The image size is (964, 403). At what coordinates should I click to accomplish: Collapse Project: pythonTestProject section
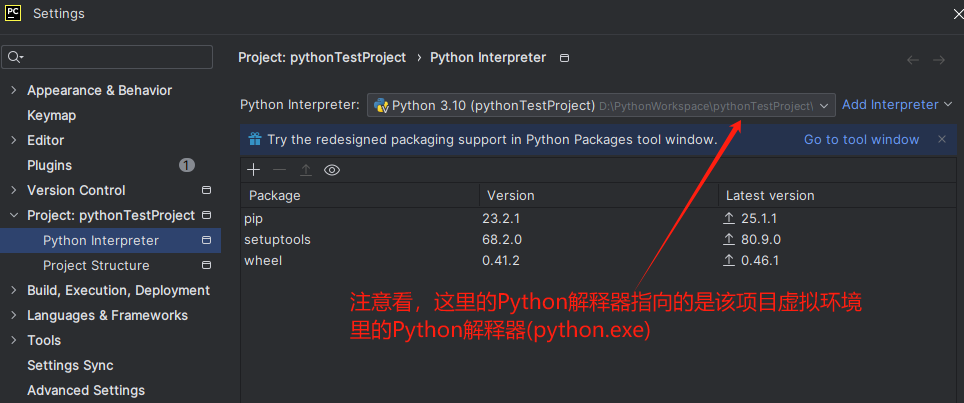click(x=14, y=215)
